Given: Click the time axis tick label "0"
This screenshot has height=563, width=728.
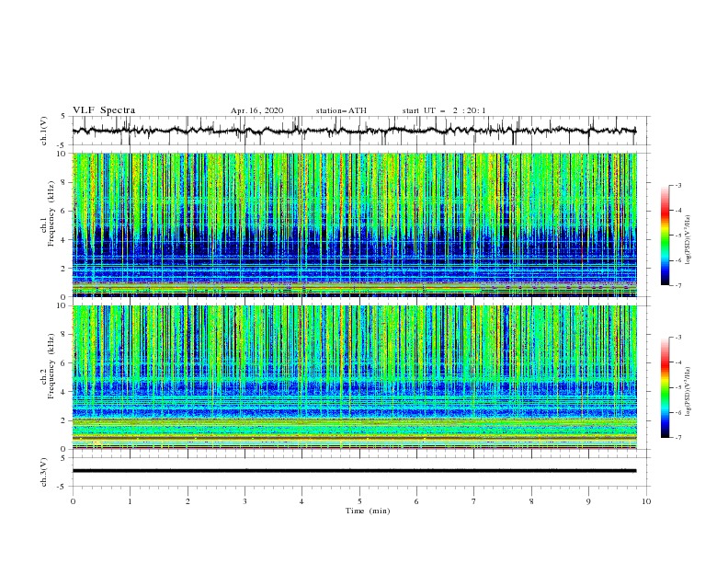Looking at the screenshot, I should [73, 501].
